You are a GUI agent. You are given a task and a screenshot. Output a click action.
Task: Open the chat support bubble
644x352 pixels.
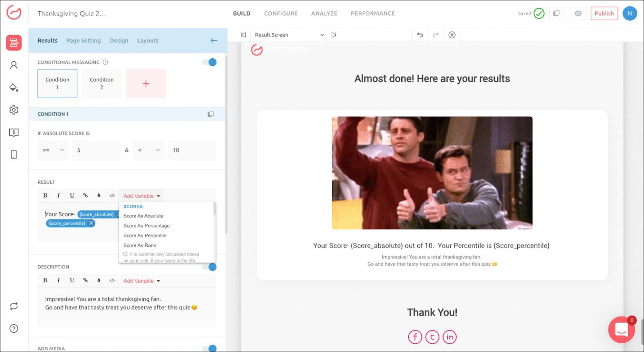coord(621,330)
